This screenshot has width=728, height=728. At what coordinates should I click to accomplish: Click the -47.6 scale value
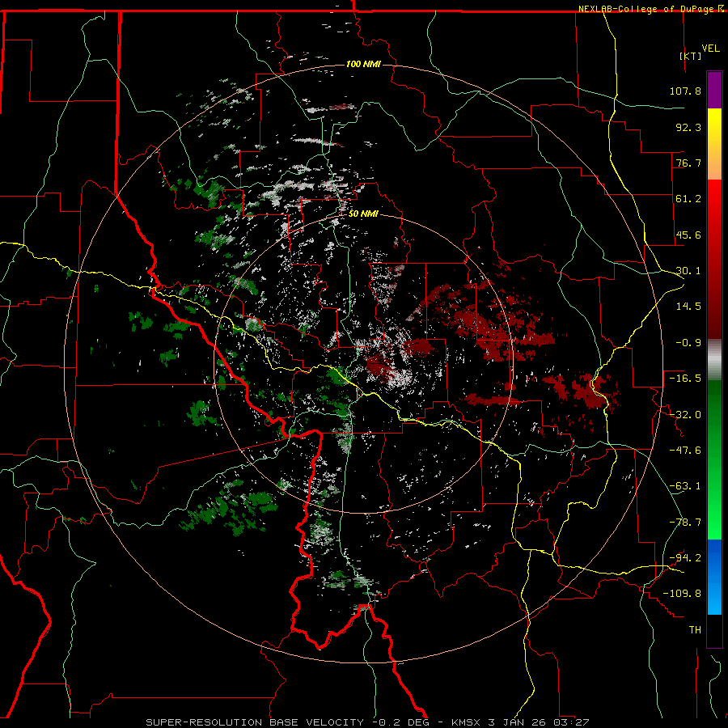point(685,451)
